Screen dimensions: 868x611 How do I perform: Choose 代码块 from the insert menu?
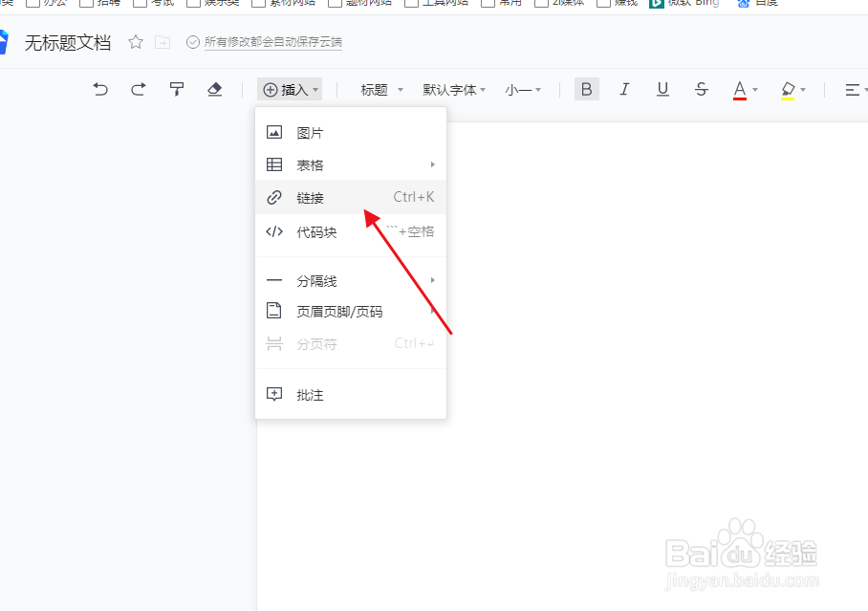point(351,231)
